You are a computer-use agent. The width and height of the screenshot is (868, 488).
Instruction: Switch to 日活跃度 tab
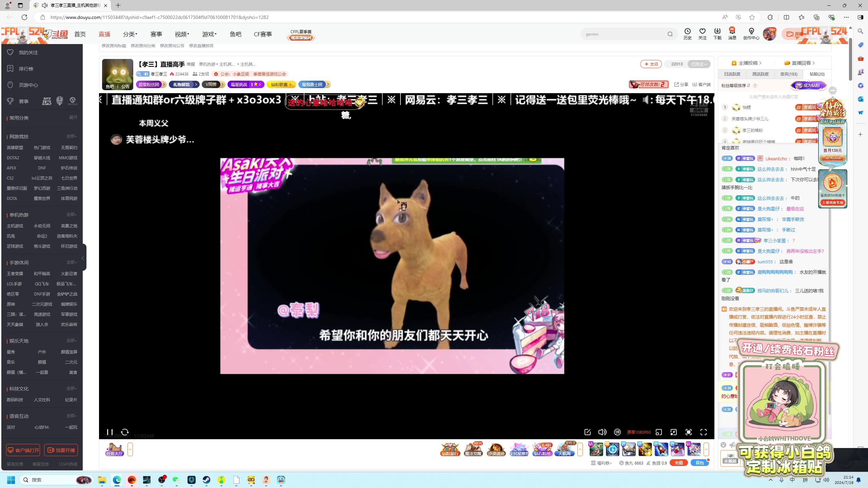point(732,74)
